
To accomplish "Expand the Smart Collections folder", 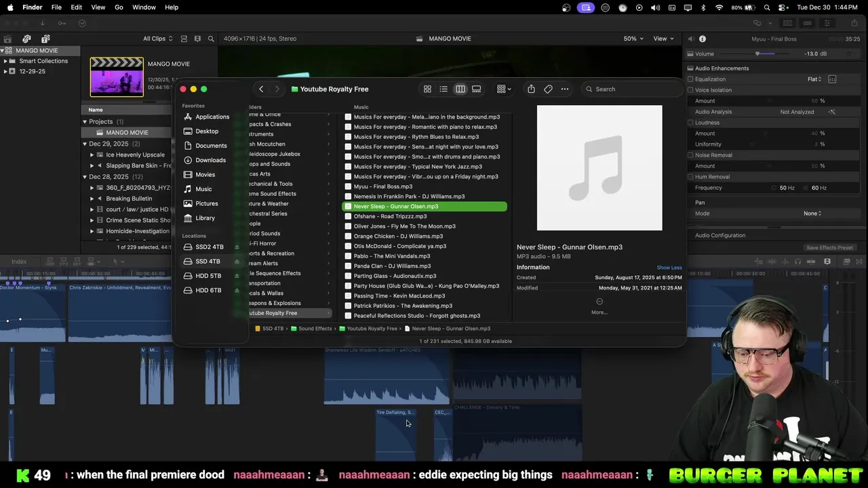I will [x=5, y=61].
